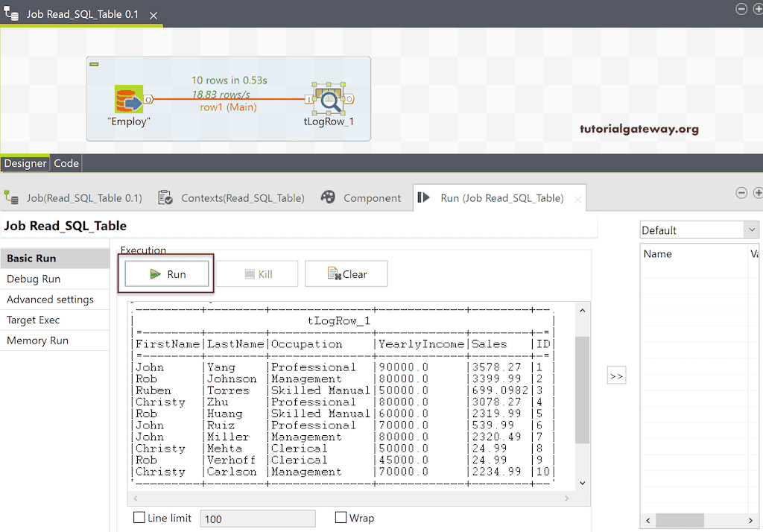
Task: Click the "Carlson" last name in output
Action: 232,472
